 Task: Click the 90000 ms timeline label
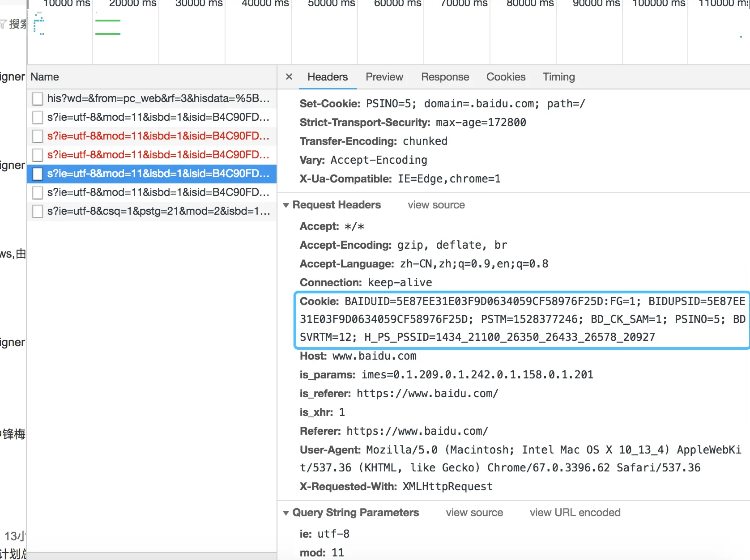[x=597, y=4]
